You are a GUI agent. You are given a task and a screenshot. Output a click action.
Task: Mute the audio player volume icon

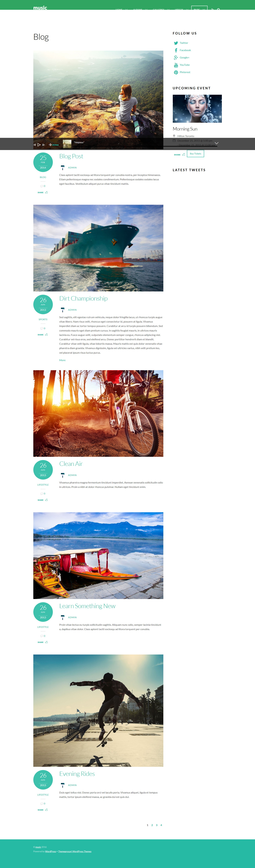tap(50, 145)
